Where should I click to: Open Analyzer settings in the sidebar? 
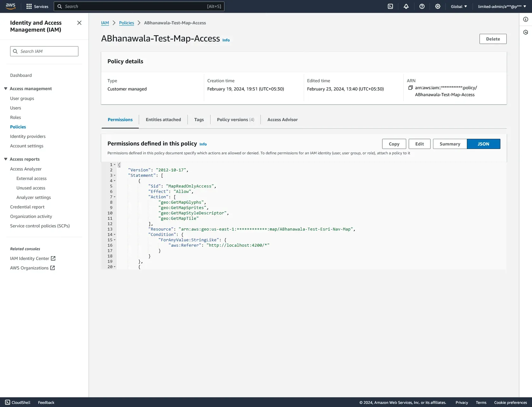coord(34,197)
